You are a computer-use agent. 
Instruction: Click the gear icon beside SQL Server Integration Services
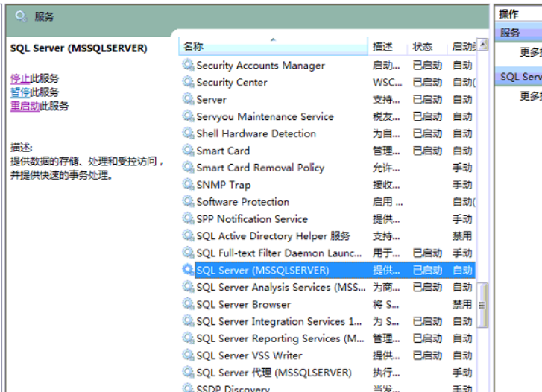[x=188, y=321]
